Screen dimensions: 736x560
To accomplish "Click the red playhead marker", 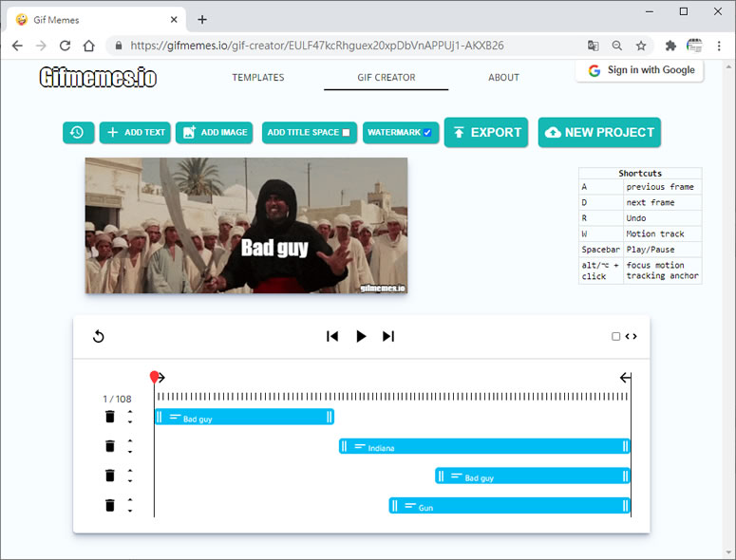I will pyautogui.click(x=155, y=377).
